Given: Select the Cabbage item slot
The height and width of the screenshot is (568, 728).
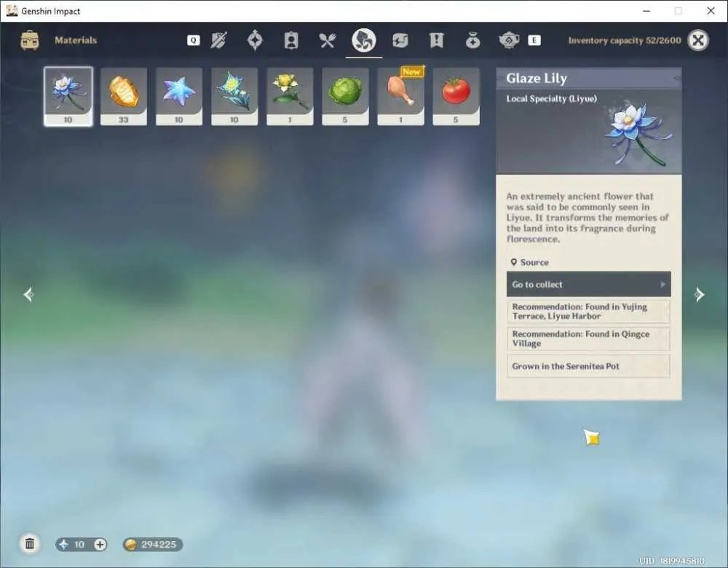Looking at the screenshot, I should point(345,97).
